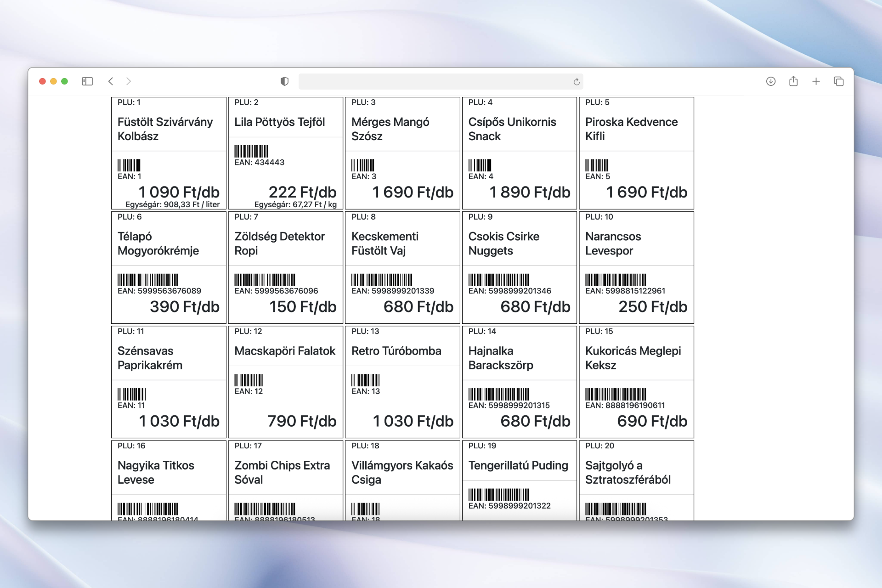Click the Egységár 908,33 Ft / liter text
Screen dimensions: 882x588
(x=173, y=204)
